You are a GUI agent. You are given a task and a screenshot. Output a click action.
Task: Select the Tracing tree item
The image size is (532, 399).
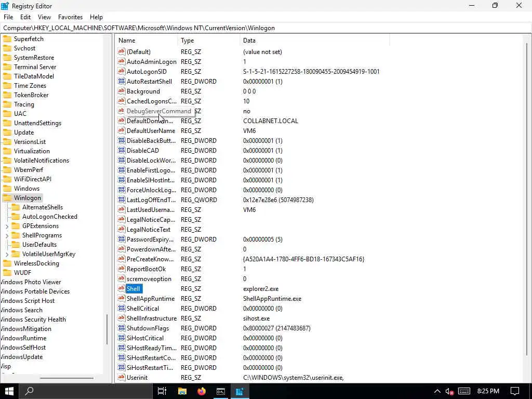coord(24,104)
